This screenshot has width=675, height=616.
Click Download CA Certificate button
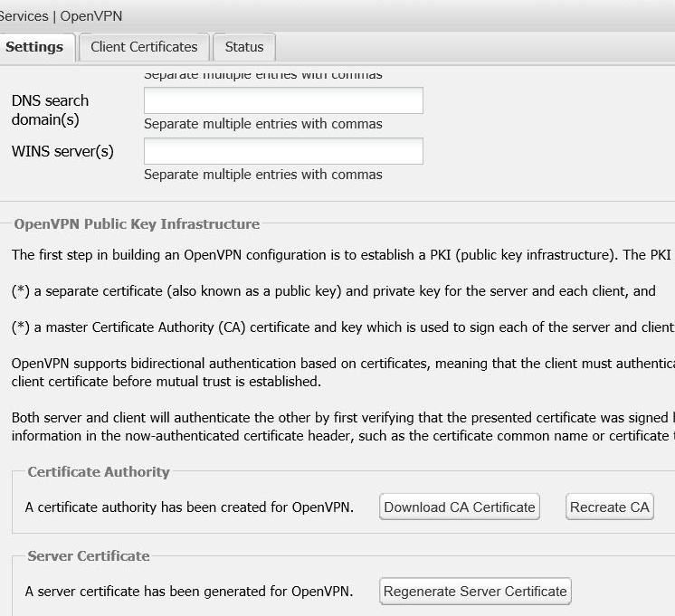(x=460, y=507)
